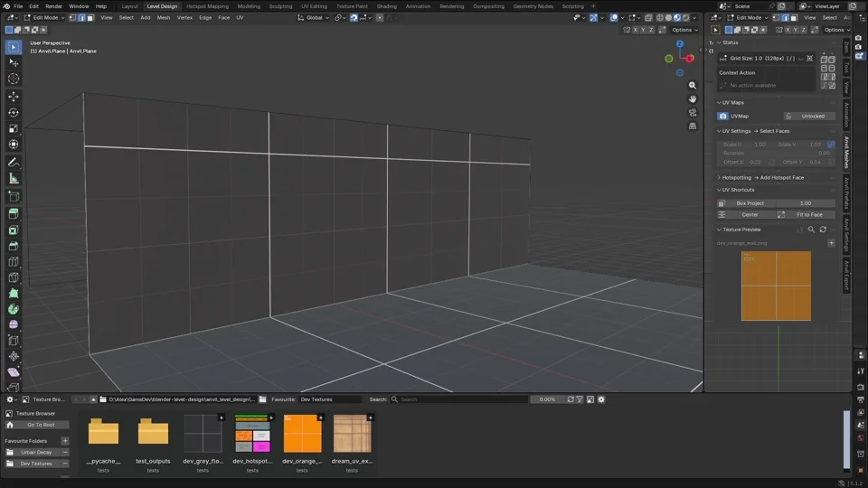
Task: Select the Knife tool
Action: point(14,277)
